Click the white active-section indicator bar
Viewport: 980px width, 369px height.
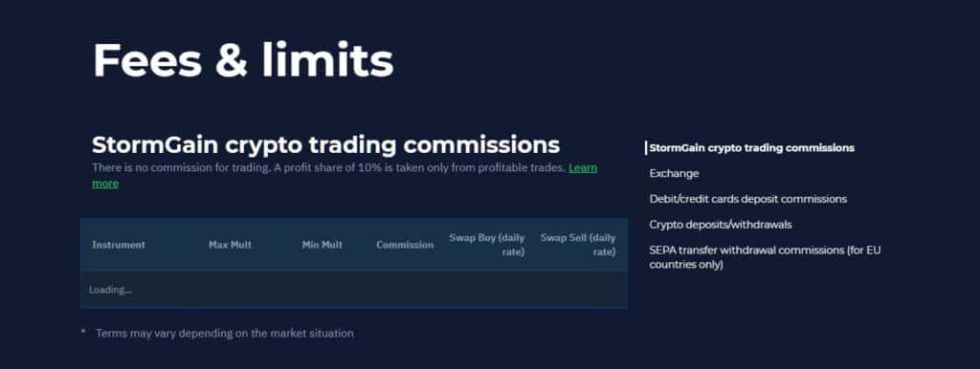tap(646, 148)
